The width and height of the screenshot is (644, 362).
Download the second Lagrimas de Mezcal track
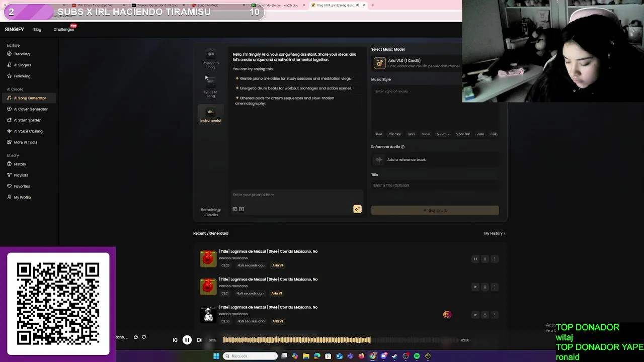click(x=485, y=287)
